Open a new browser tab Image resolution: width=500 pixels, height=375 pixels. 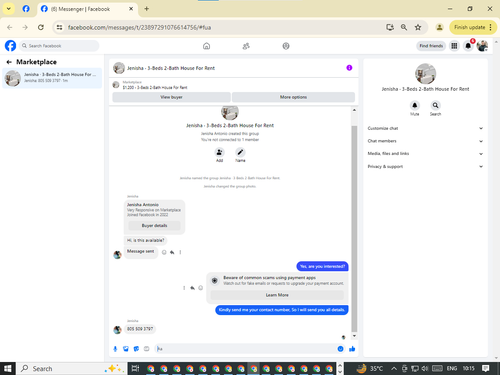click(x=146, y=9)
